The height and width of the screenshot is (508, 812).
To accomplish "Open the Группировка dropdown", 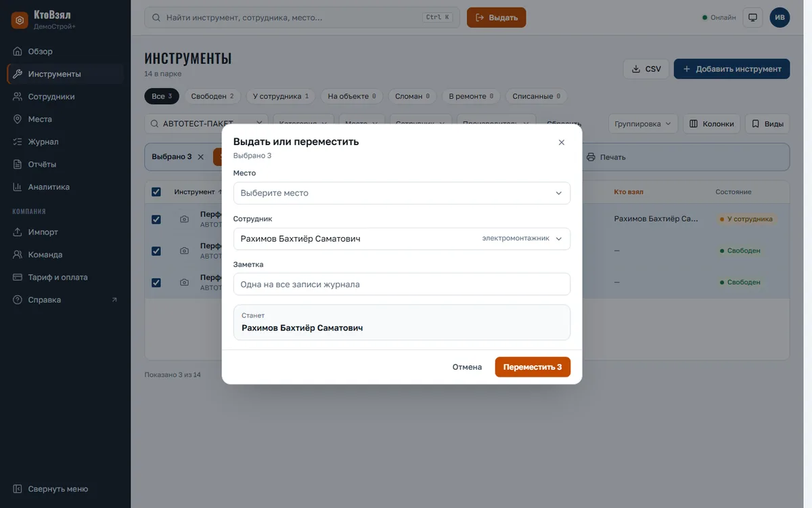I will [x=643, y=124].
